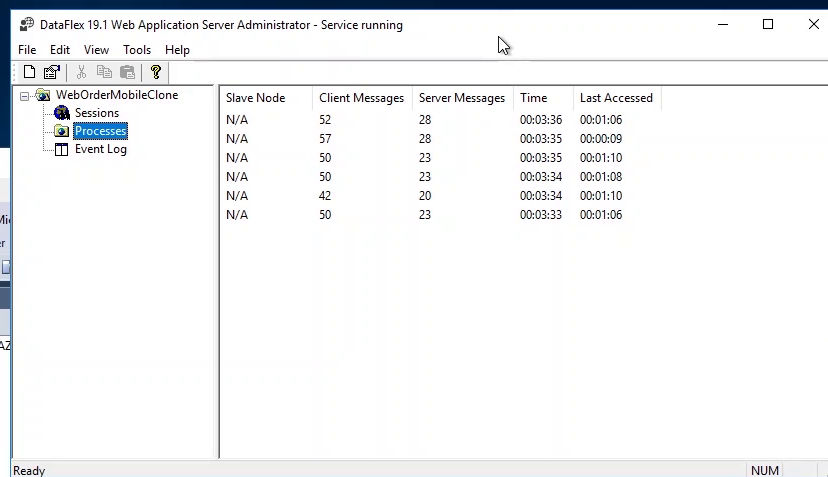Click the Copy toolbar icon
The height and width of the screenshot is (477, 828).
105,72
